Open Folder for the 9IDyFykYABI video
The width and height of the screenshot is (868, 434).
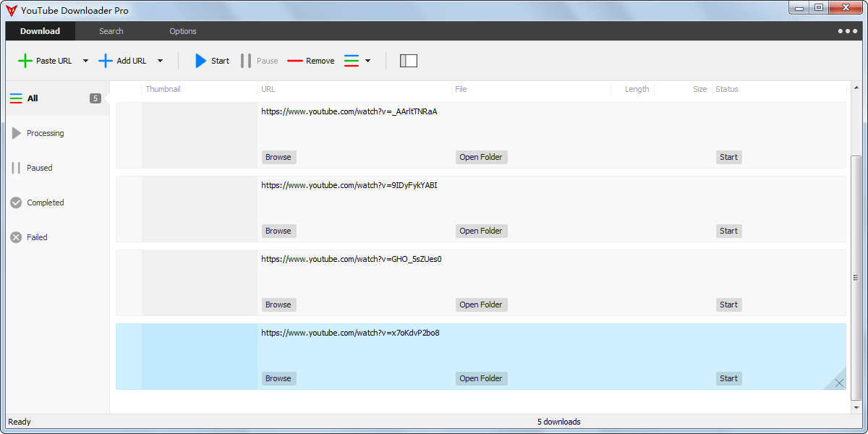coord(481,231)
